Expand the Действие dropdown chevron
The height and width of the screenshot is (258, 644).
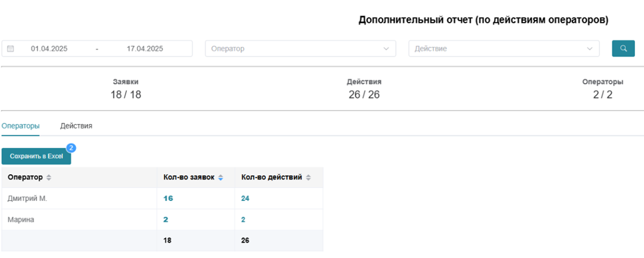tap(590, 49)
